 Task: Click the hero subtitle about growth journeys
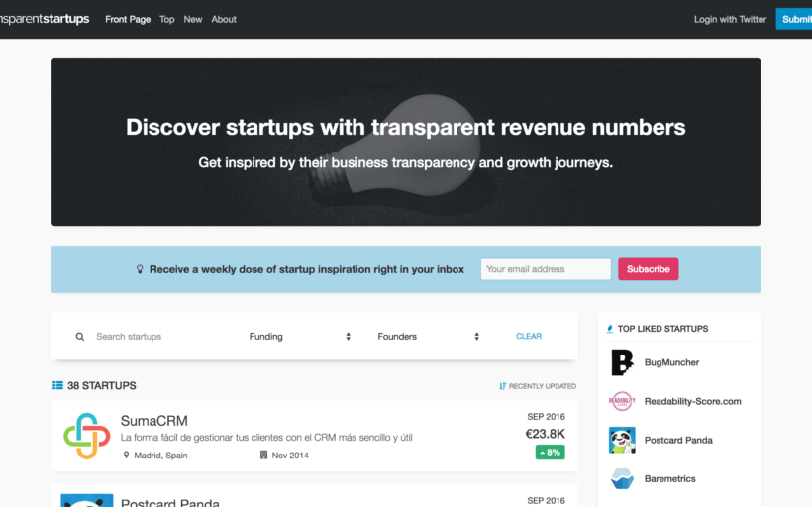click(405, 162)
